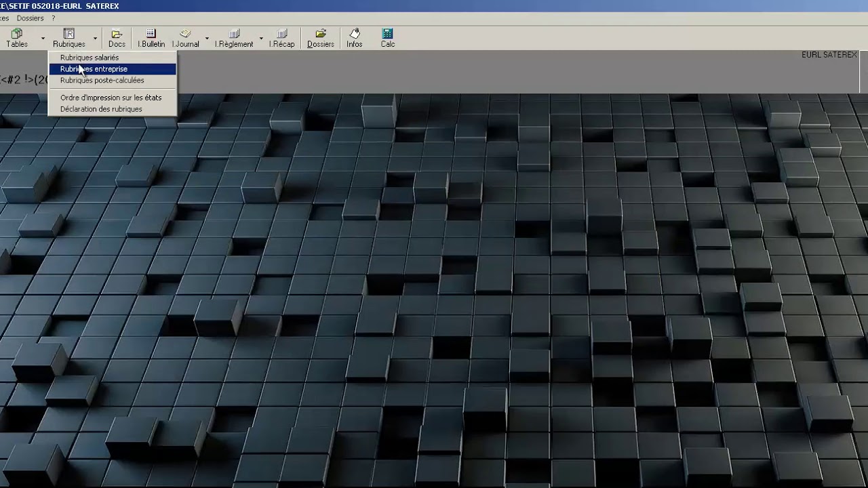Image resolution: width=868 pixels, height=488 pixels.
Task: Open the Dossiers menu in menu bar
Action: click(31, 18)
